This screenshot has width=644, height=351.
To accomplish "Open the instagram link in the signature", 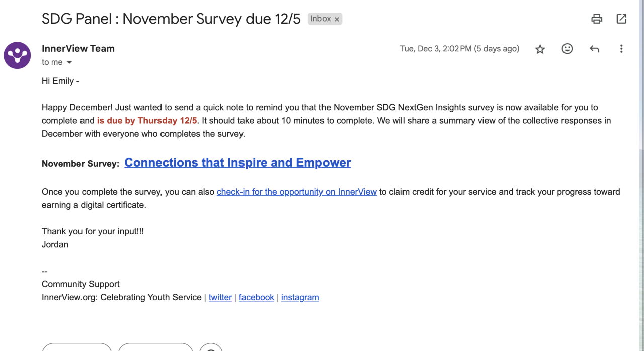I will 300,297.
